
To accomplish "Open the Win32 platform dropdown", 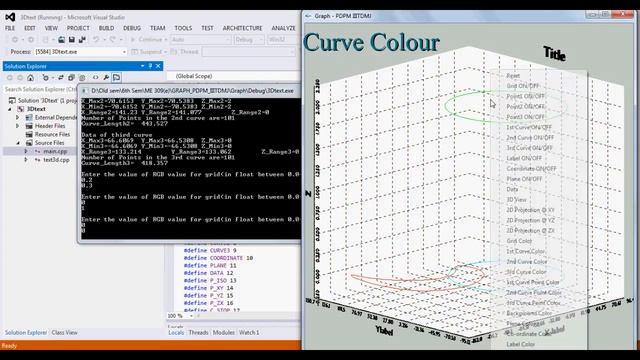I will point(282,40).
